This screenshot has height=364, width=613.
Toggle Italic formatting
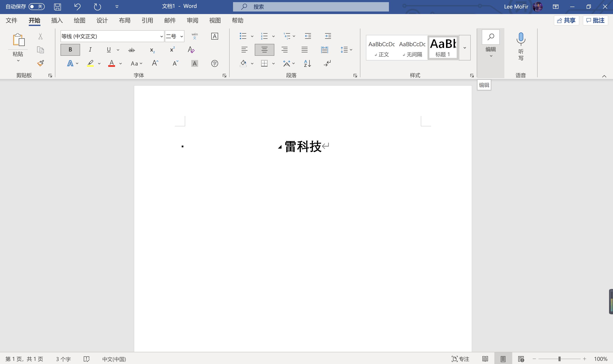click(90, 50)
